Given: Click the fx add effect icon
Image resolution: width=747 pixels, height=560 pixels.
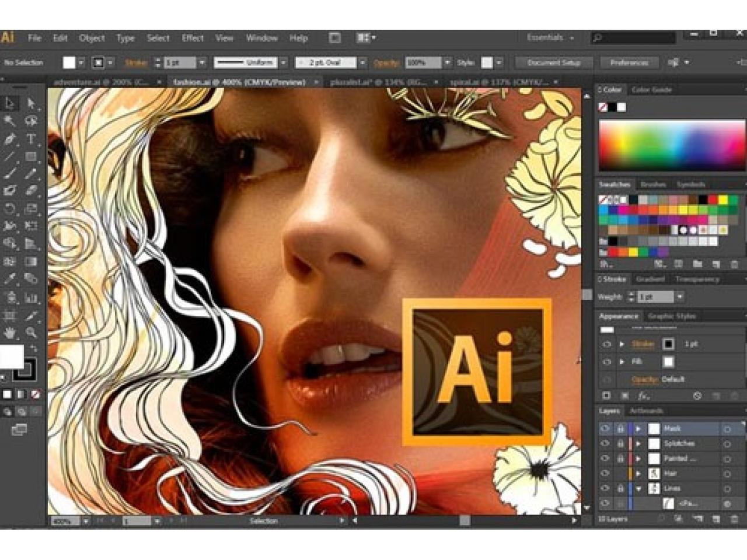Looking at the screenshot, I should point(643,395).
